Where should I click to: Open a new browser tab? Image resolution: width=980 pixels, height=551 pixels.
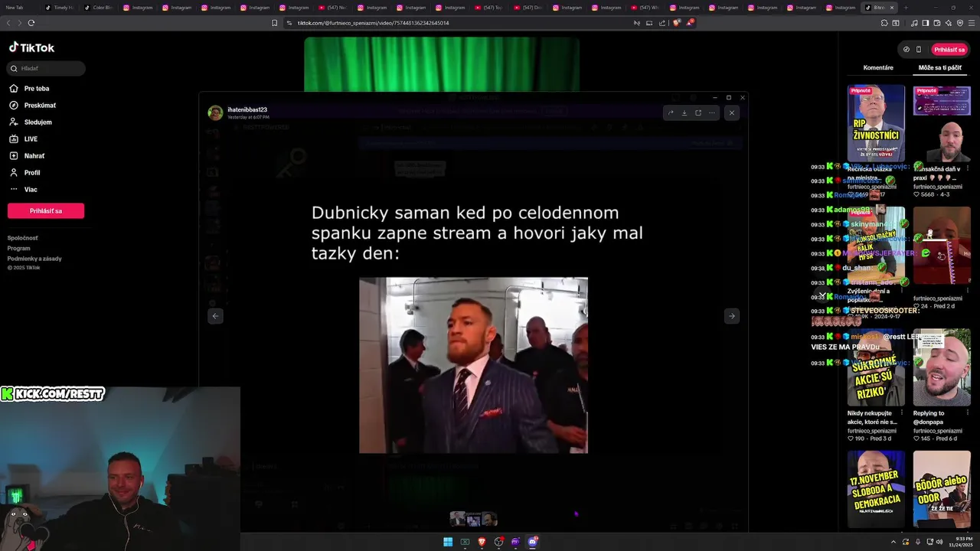[x=906, y=8]
